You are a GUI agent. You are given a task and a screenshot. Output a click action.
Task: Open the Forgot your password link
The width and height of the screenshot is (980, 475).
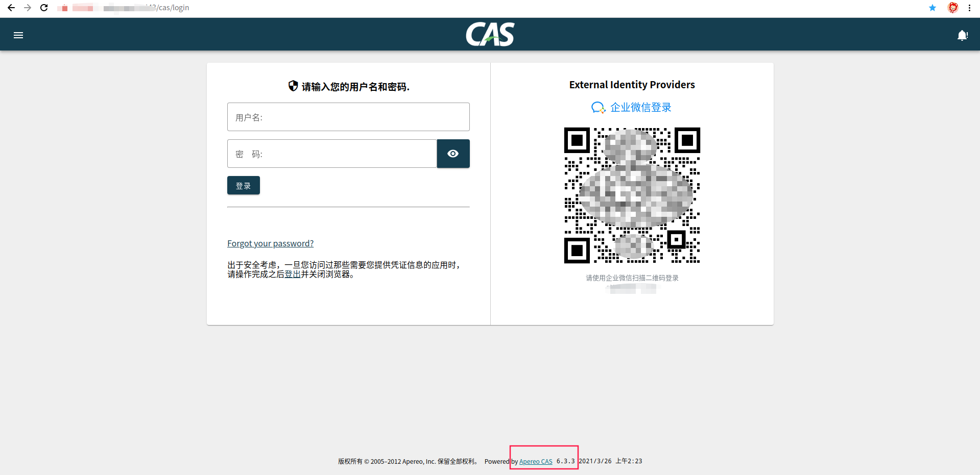pos(270,243)
